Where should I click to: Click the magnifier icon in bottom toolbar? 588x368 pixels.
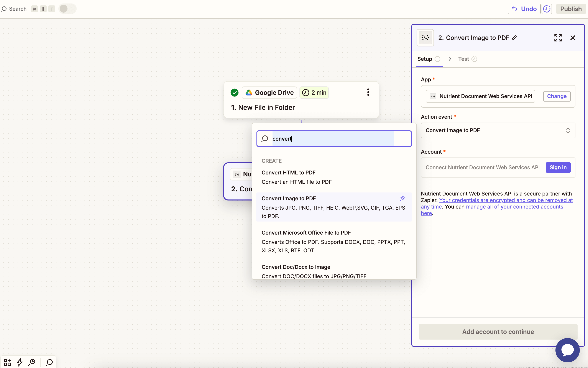coord(49,362)
